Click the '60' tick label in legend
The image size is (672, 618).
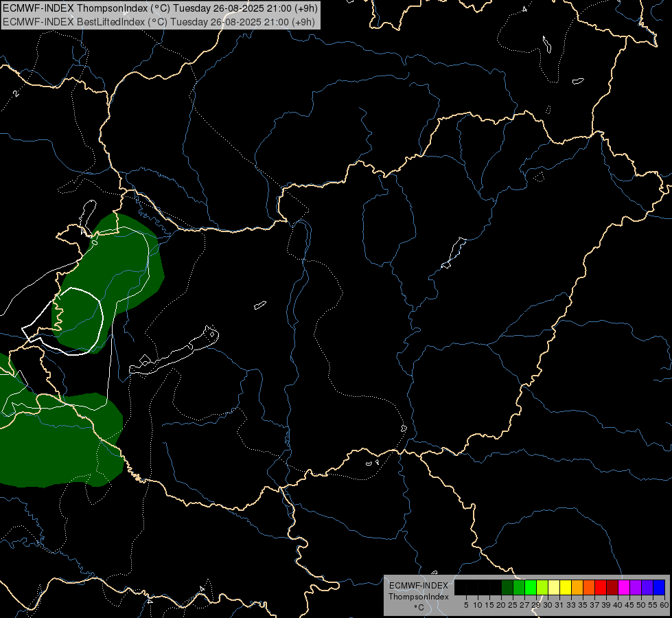(664, 605)
